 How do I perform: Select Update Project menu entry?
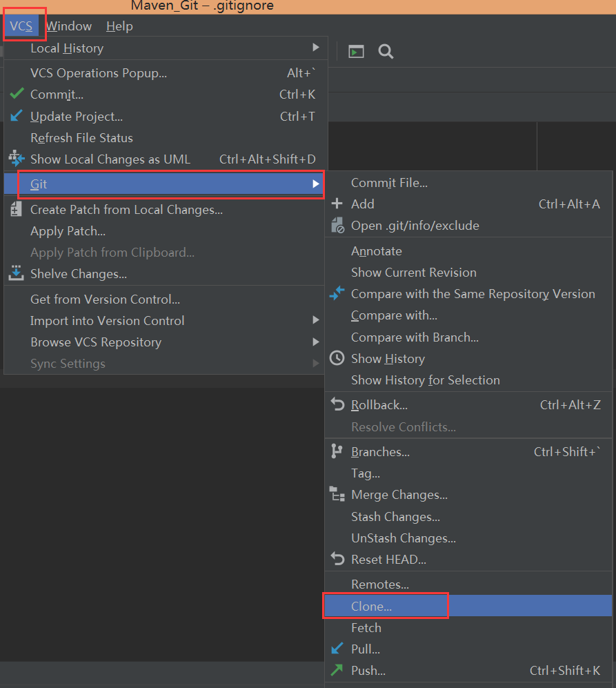click(166, 116)
